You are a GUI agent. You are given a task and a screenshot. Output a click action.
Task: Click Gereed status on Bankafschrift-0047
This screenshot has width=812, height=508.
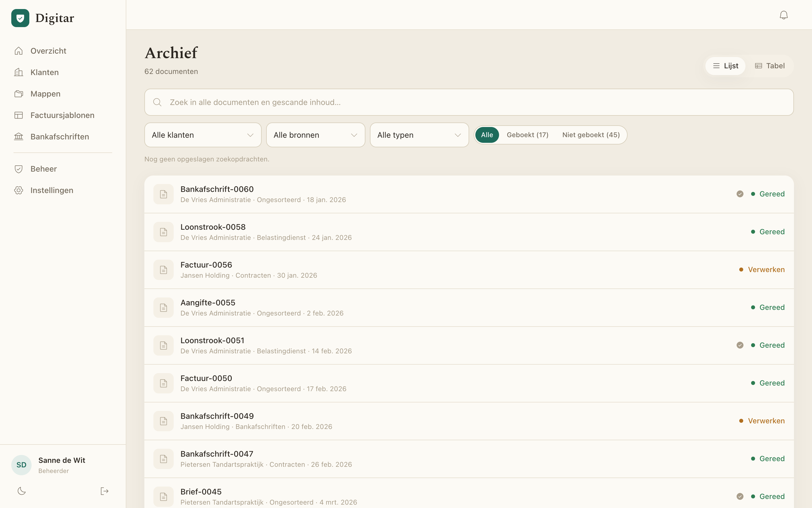[768, 459]
